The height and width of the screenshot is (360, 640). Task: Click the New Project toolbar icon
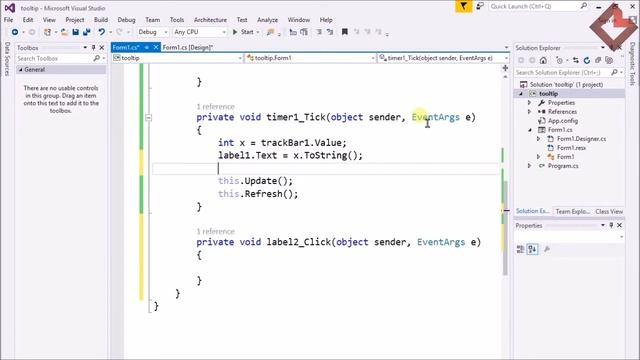point(47,32)
